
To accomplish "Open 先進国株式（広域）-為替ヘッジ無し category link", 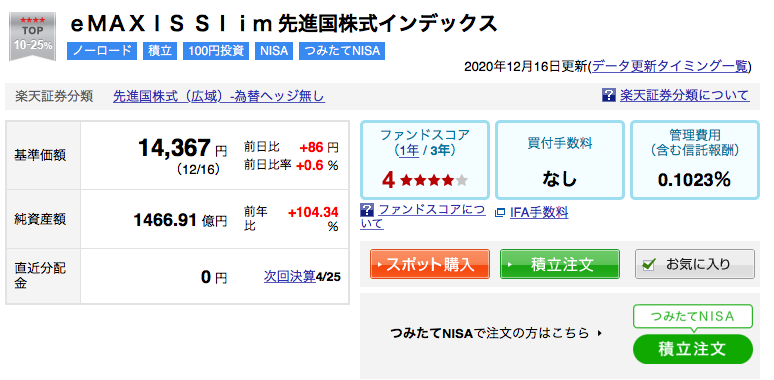I will [x=219, y=96].
